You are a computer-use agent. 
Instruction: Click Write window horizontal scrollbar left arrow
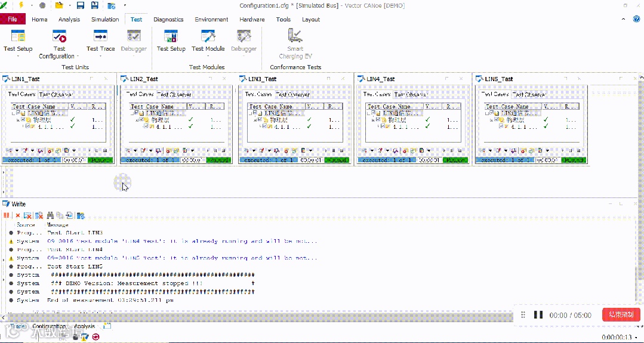[4, 316]
